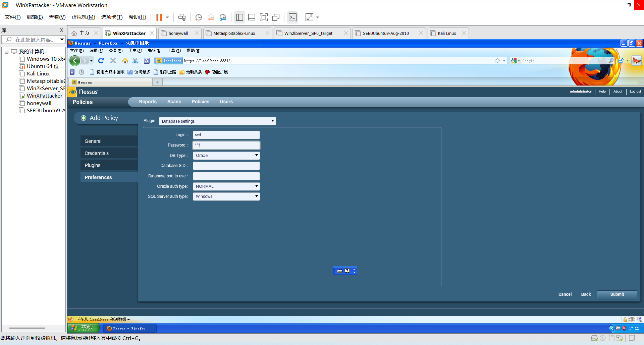Open the Nessus Help link
This screenshot has height=345, width=644.
[602, 92]
